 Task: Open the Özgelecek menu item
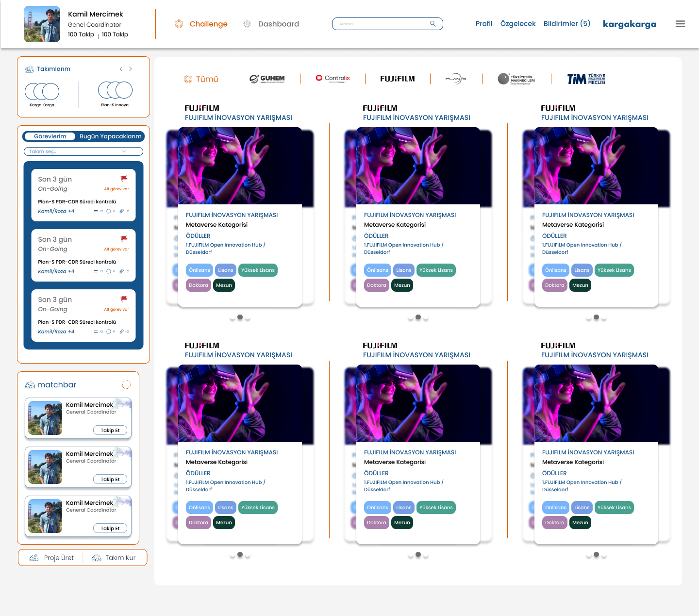point(518,23)
